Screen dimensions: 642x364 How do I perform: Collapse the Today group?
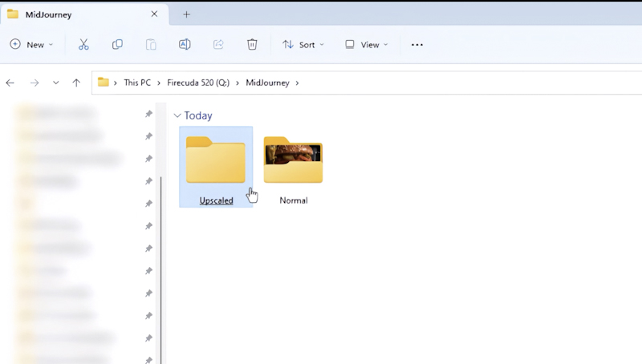point(177,115)
